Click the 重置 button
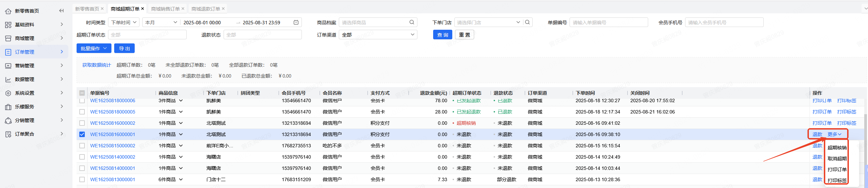The width and height of the screenshot is (868, 188). [465, 35]
